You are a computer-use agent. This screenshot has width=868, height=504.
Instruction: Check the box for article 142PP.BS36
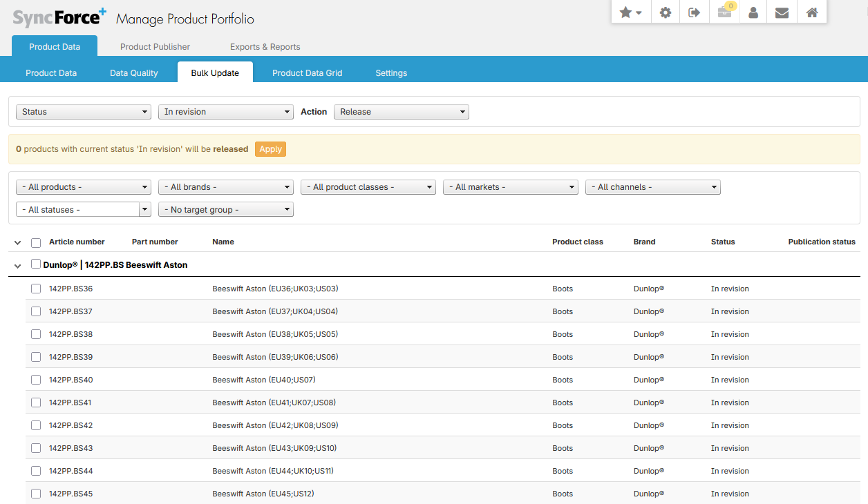[x=36, y=289]
